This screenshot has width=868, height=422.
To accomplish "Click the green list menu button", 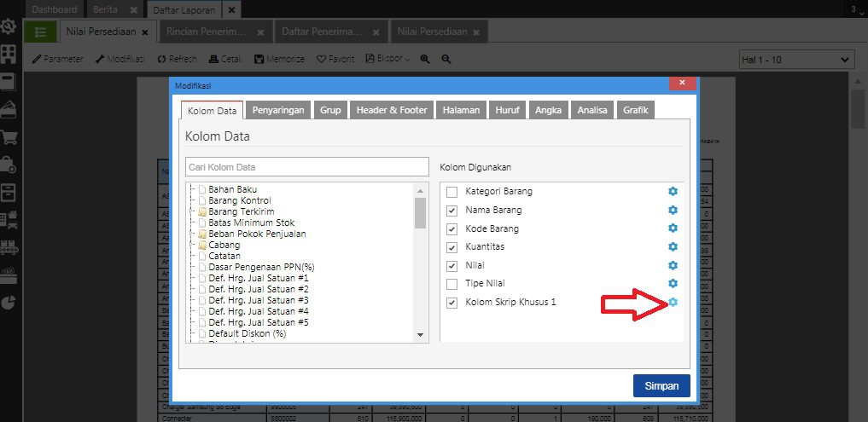I will coord(40,32).
